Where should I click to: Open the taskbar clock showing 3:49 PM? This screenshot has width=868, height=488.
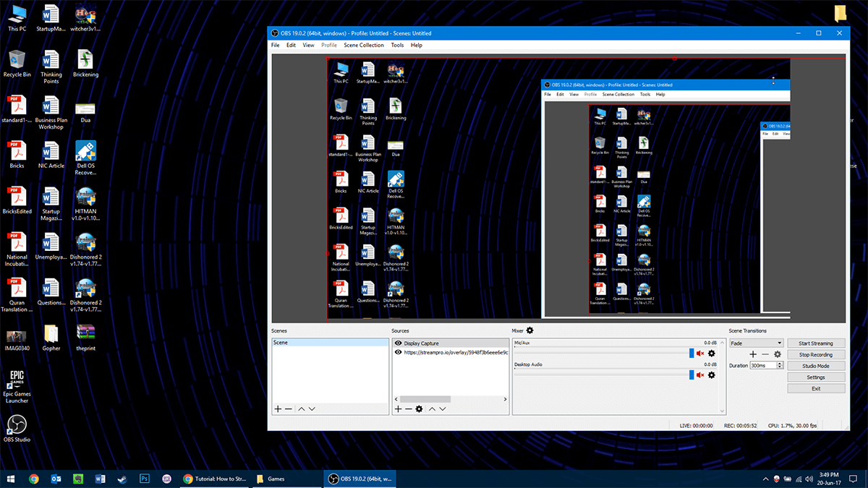827,479
